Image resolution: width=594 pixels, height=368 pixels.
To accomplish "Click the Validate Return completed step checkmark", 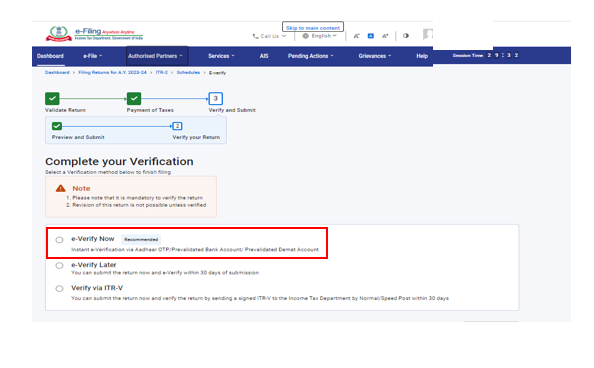I will [52, 99].
